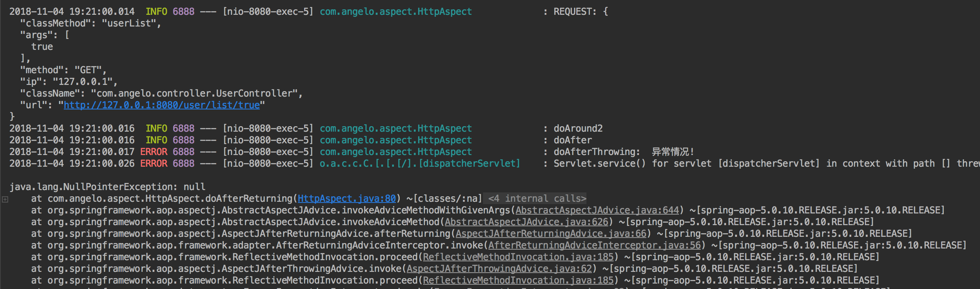Click the INFO label on the doAround2 line

tap(156, 129)
